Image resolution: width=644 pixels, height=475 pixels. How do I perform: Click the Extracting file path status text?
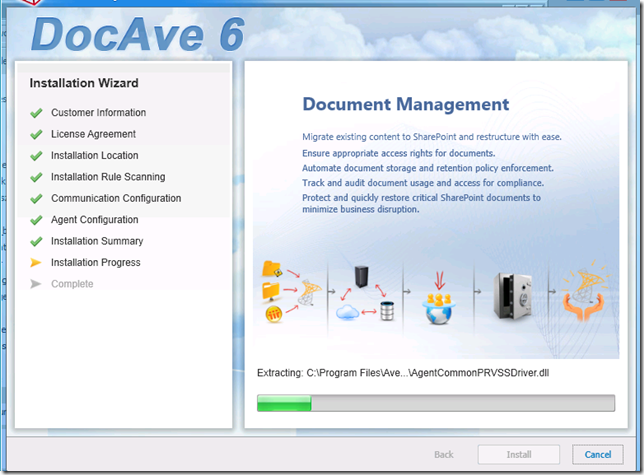(x=403, y=373)
